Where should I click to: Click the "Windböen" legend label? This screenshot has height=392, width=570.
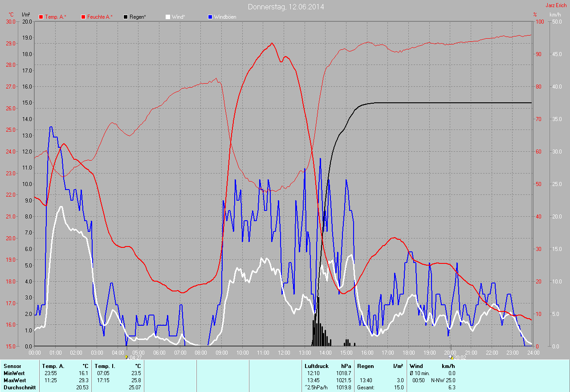tap(225, 17)
